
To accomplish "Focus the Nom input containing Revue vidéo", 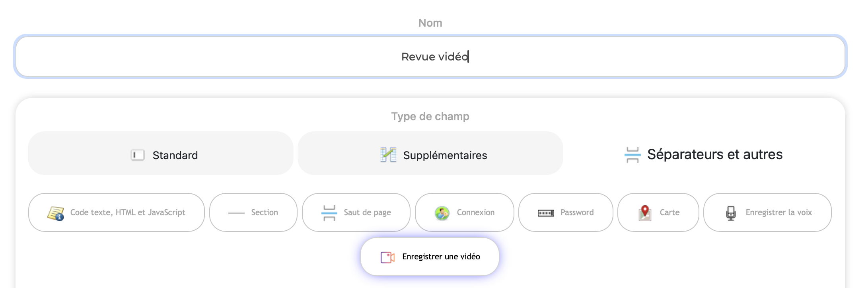I will click(x=430, y=56).
